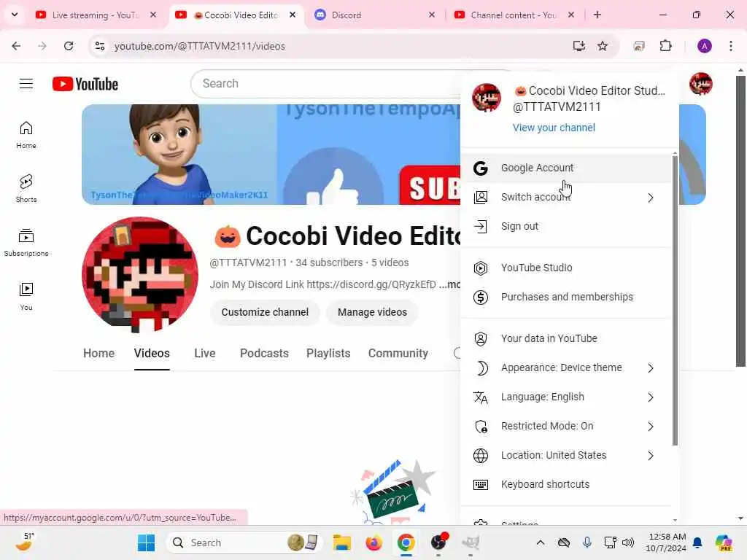
Task: Click the Keyboard shortcuts keyboard icon
Action: pos(481,485)
